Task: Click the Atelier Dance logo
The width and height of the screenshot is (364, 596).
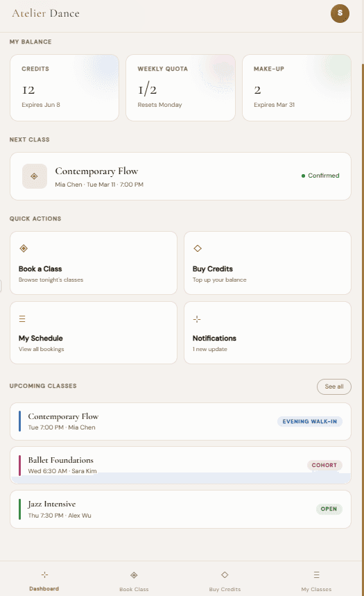Action: [46, 13]
